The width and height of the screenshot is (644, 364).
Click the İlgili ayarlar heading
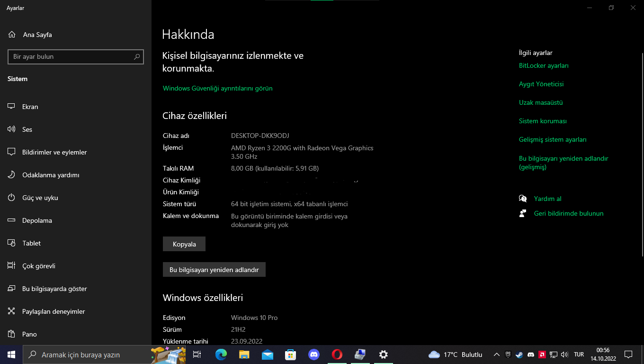(536, 53)
